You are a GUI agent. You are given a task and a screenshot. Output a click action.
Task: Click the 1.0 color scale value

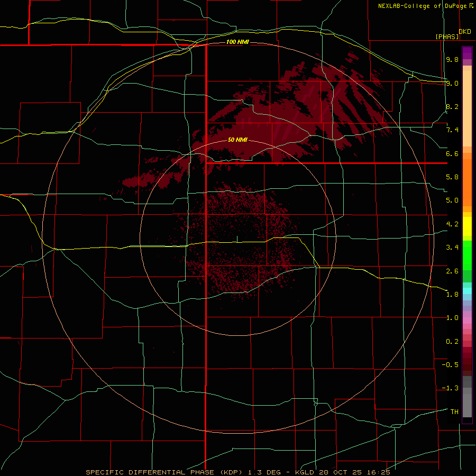[452, 318]
